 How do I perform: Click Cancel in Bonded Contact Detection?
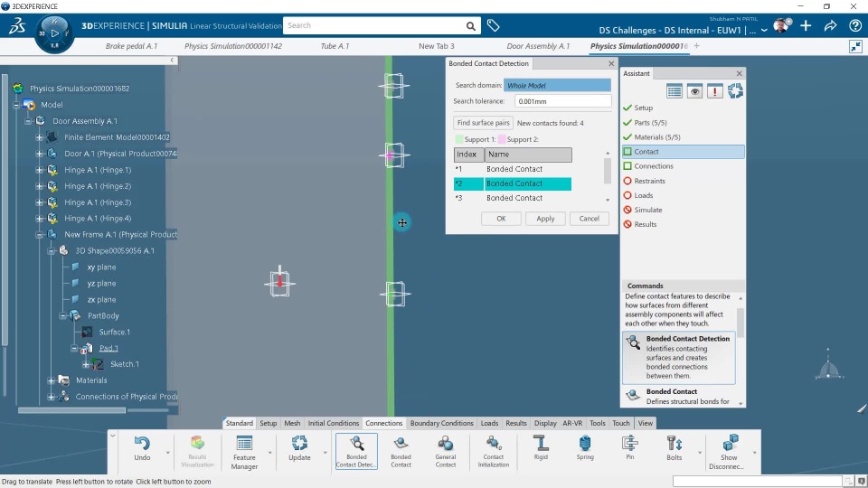tap(589, 219)
